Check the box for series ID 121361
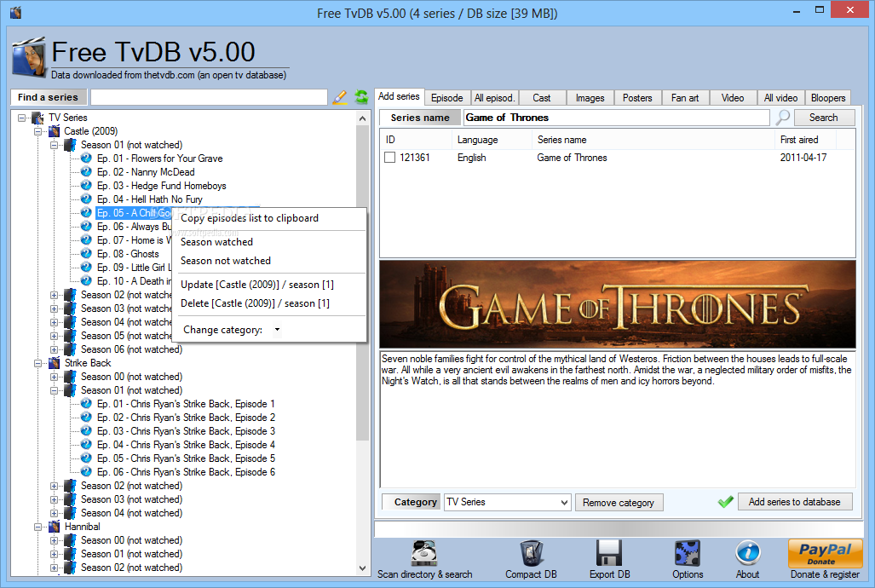This screenshot has width=875, height=588. click(x=390, y=158)
